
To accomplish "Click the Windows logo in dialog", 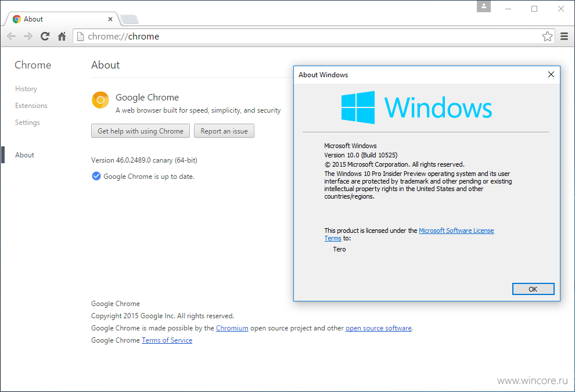I will (x=358, y=107).
